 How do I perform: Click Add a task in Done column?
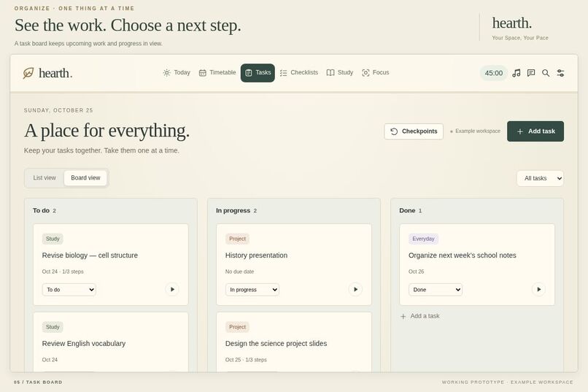pyautogui.click(x=420, y=316)
